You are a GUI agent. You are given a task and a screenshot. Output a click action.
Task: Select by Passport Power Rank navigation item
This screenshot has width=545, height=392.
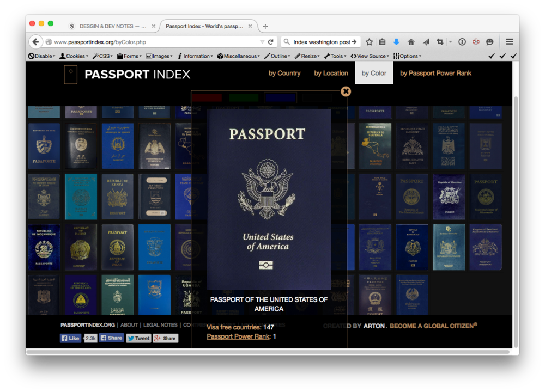(x=435, y=72)
